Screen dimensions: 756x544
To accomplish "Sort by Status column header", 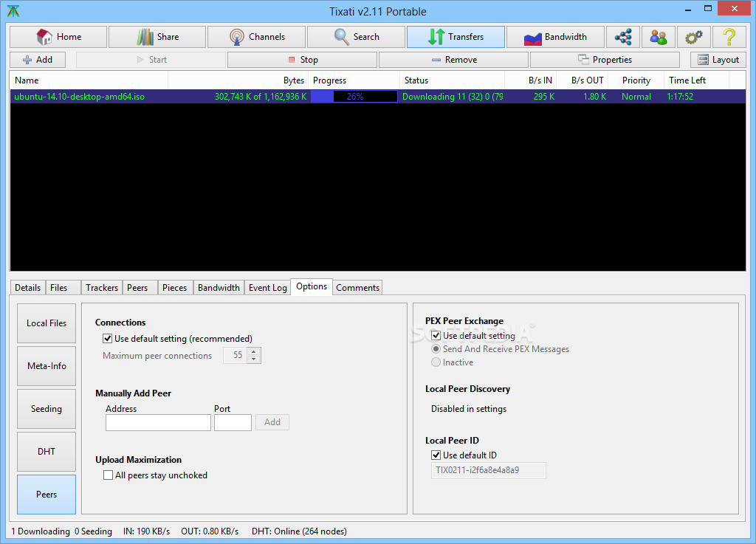I will [x=453, y=80].
